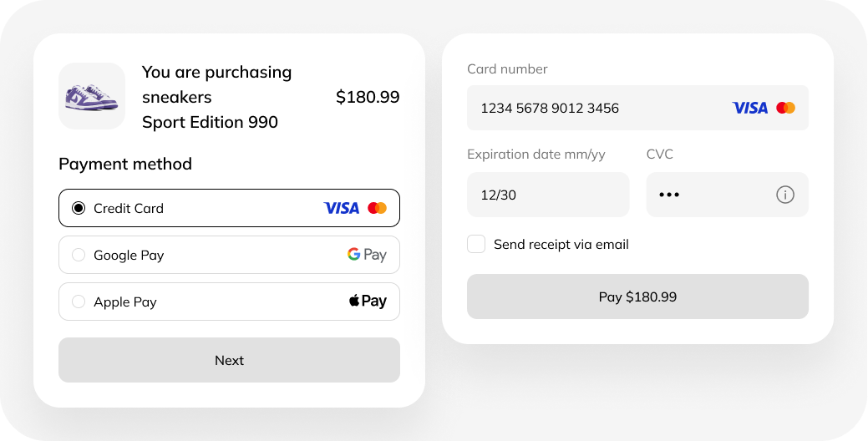Click the Apple Pay logo
The height and width of the screenshot is (441, 868).
pos(368,302)
